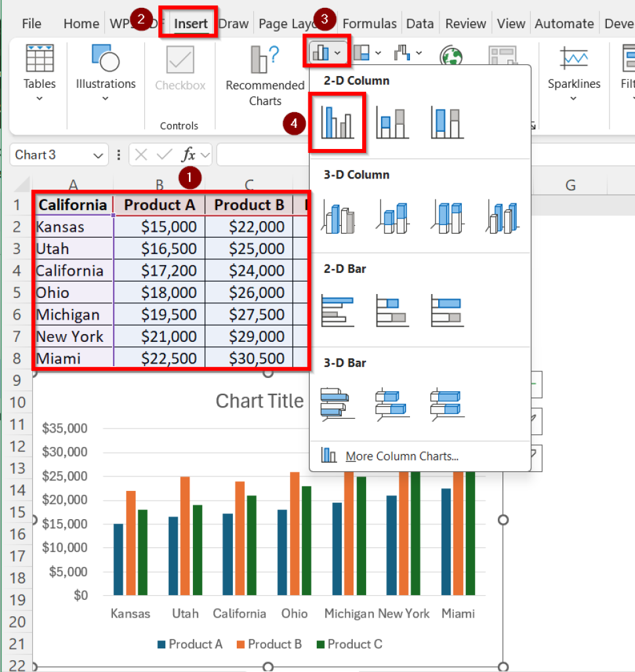Open the Review ribbon tab
Viewport: 635px width, 672px height.
(465, 23)
